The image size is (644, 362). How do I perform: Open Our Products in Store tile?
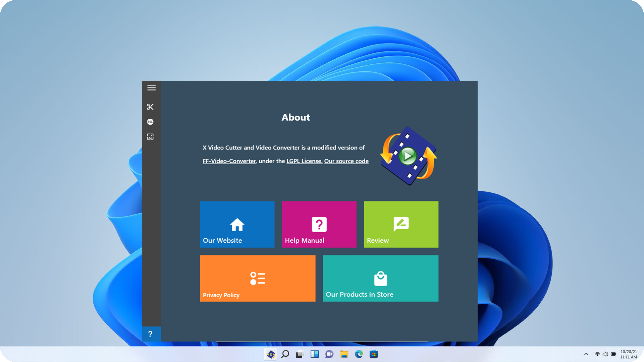pyautogui.click(x=380, y=278)
